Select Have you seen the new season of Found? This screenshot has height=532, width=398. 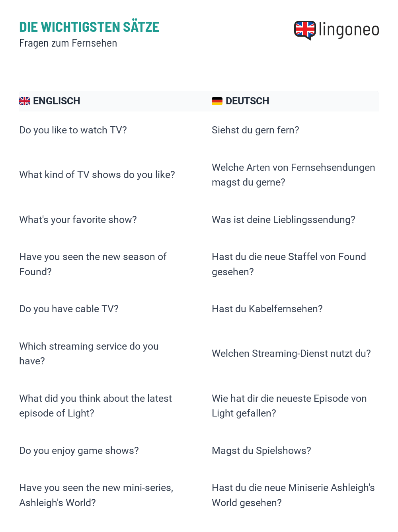pyautogui.click(x=93, y=264)
